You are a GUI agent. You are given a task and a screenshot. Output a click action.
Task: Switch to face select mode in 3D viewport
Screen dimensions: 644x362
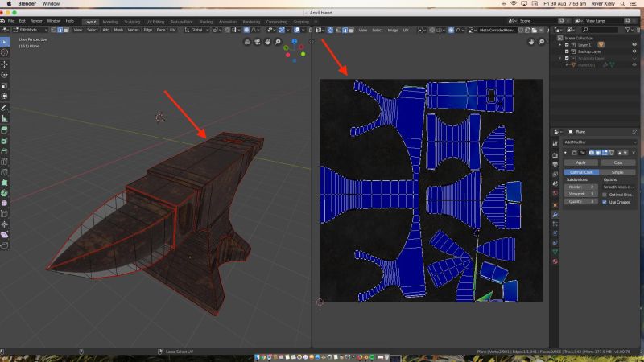pyautogui.click(x=66, y=30)
